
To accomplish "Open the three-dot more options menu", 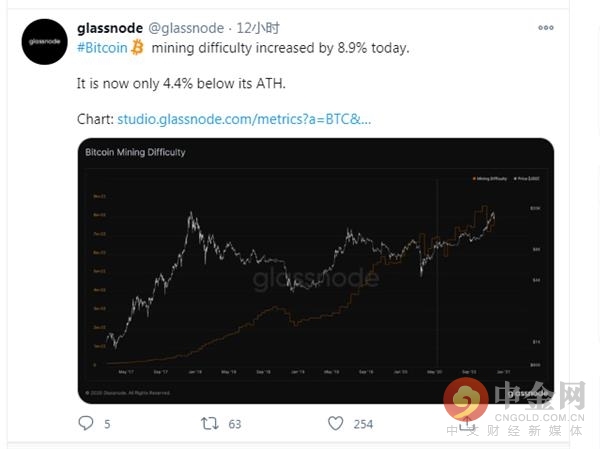I will (546, 28).
